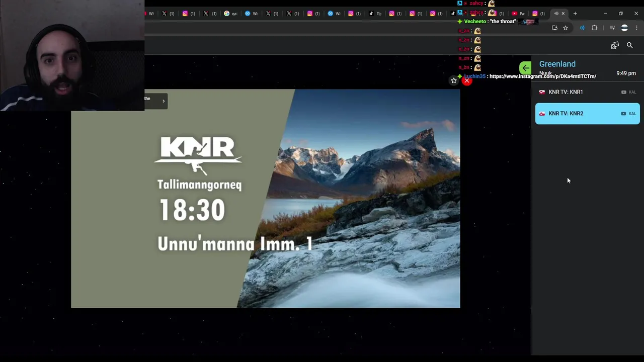Click the Greenland flag in the KNR2 row

[x=542, y=114]
